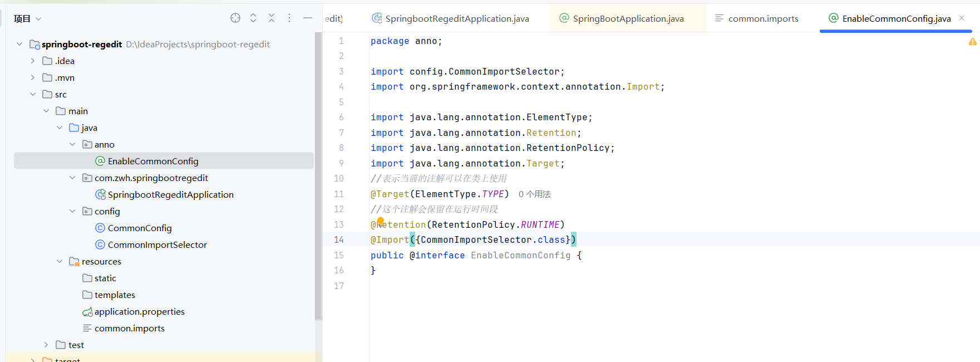Click the resources folder icon

click(74, 261)
